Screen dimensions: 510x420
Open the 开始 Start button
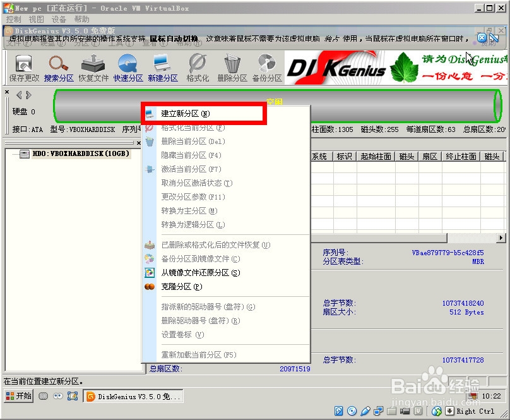[18, 396]
